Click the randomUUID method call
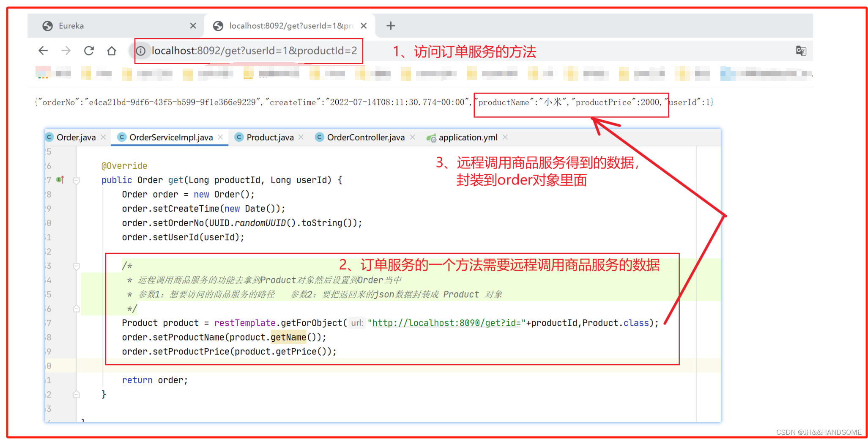 pos(260,223)
